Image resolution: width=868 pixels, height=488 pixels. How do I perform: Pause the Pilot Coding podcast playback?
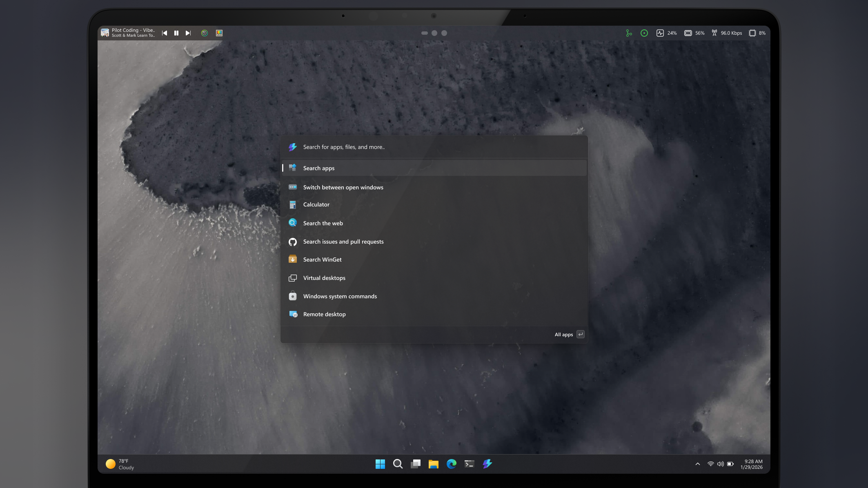(x=176, y=33)
